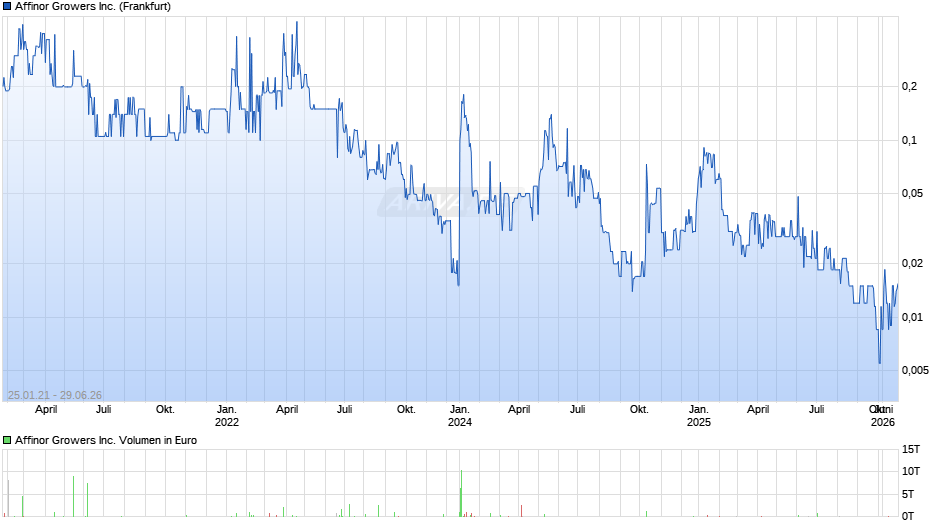Screen dimensions: 940x526
Task: Click the date range 25.01.21 - 29.06.26
Action: coord(55,395)
